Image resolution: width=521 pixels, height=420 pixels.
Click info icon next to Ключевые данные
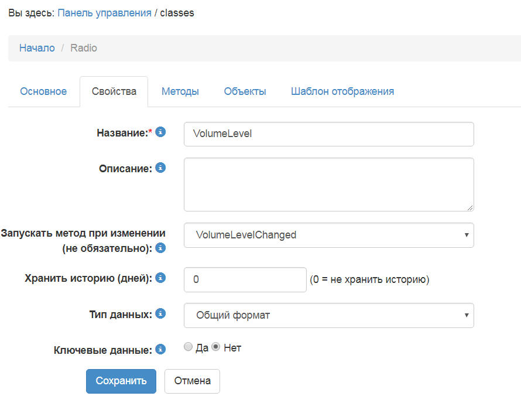coord(160,350)
